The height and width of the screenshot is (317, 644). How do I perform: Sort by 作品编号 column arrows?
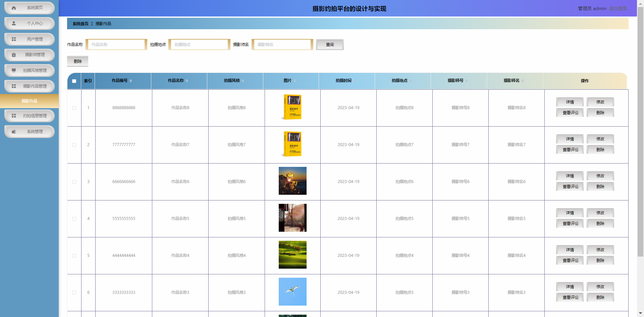pyautogui.click(x=131, y=81)
